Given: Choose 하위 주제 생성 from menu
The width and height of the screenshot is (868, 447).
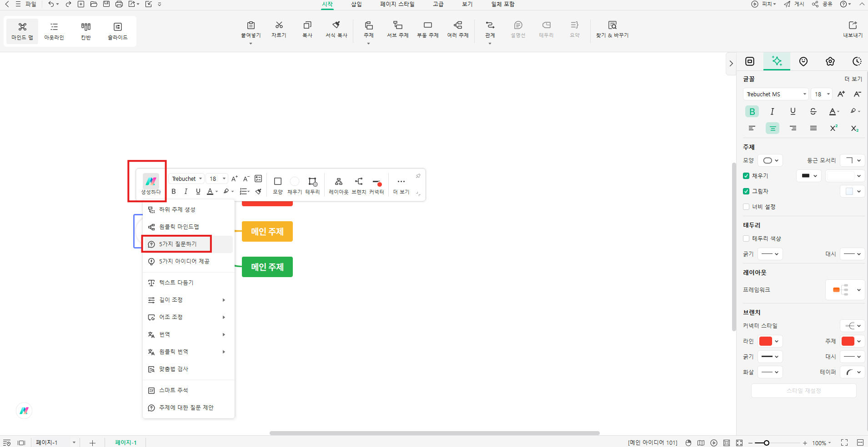Looking at the screenshot, I should click(x=188, y=209).
